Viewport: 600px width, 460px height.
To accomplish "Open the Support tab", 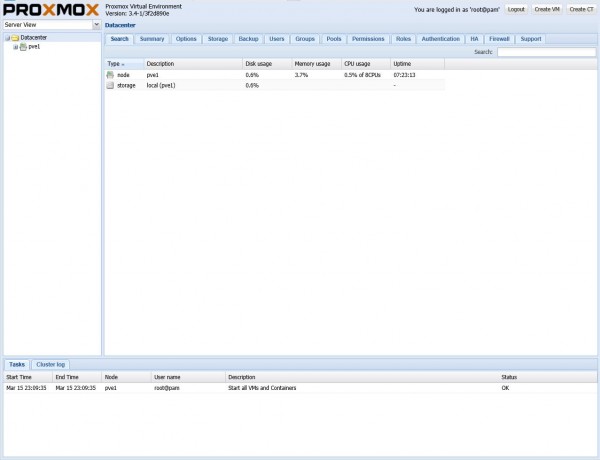I will point(531,39).
